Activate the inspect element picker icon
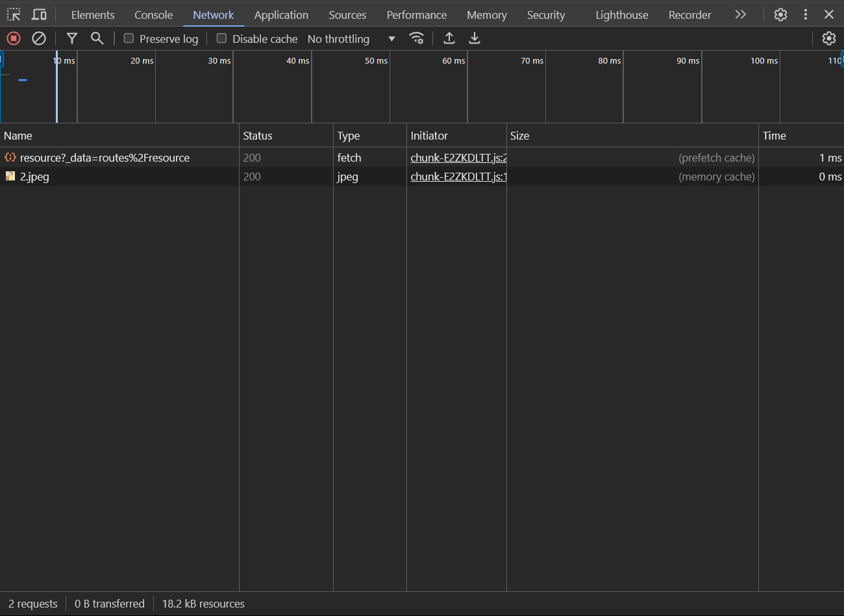This screenshot has width=844, height=616. pyautogui.click(x=14, y=14)
